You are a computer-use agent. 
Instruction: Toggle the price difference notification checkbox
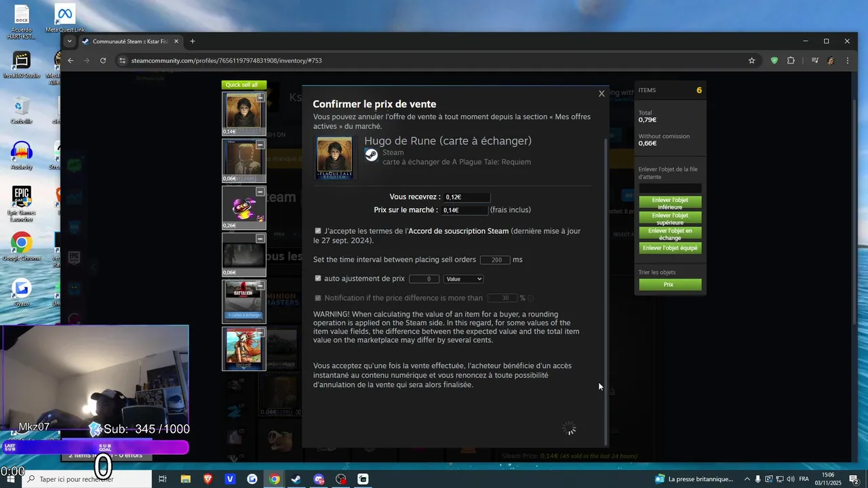[x=318, y=298]
